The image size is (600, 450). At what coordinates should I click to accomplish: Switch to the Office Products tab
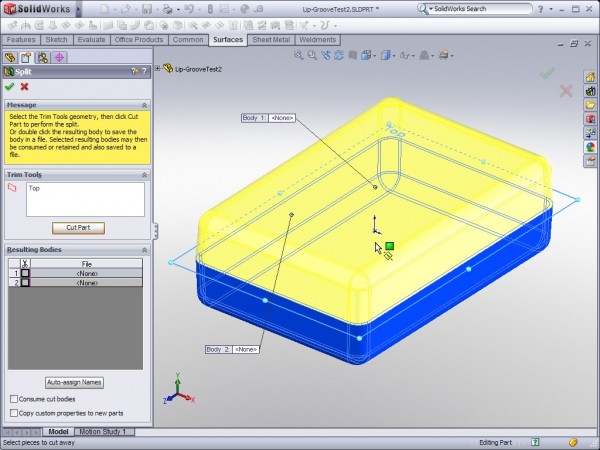[139, 40]
